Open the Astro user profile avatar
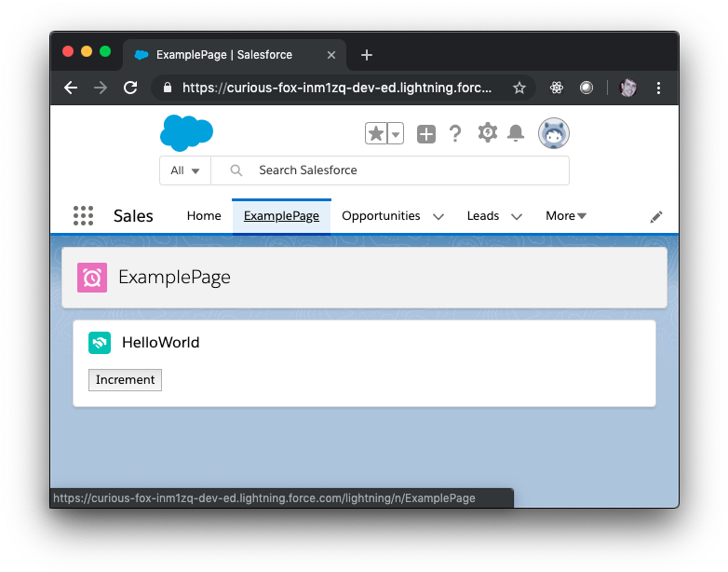The width and height of the screenshot is (728, 572). click(x=553, y=134)
